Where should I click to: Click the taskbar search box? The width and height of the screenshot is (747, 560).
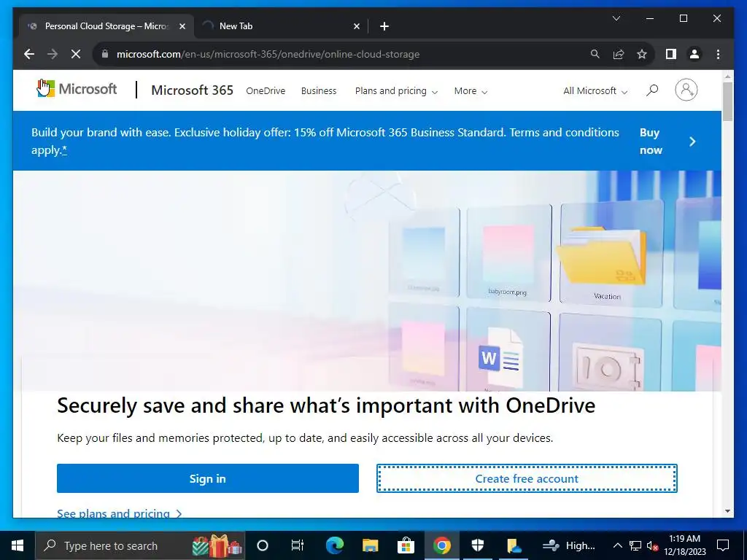tap(140, 545)
